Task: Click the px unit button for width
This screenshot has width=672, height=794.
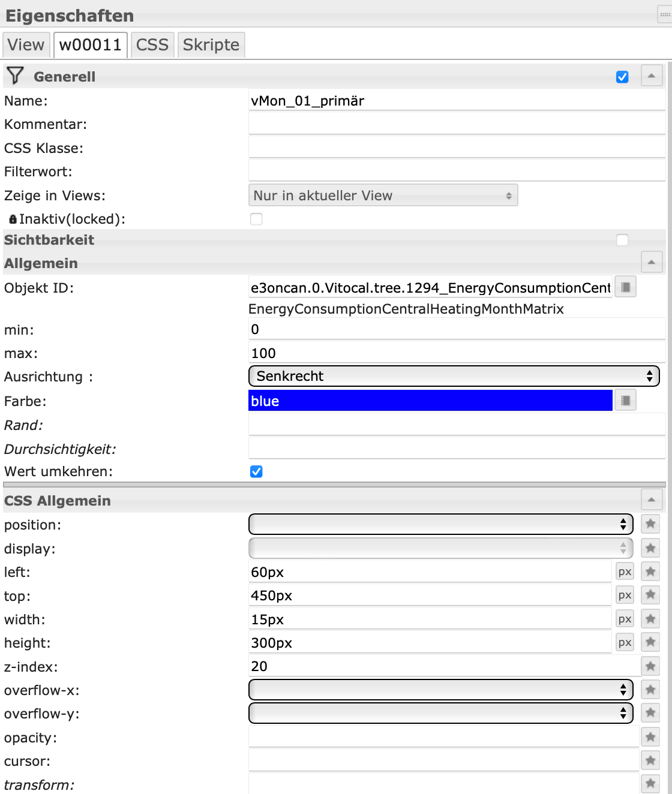Action: pyautogui.click(x=625, y=619)
